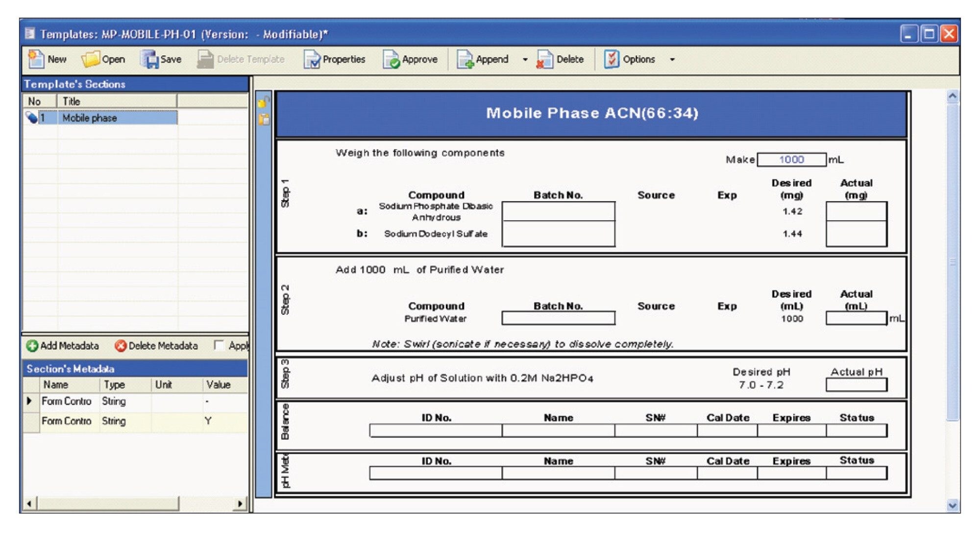This screenshot has height=537, width=980.
Task: Click Batch No. field for Sodium Dodecyl Sulfate
Action: (x=558, y=233)
